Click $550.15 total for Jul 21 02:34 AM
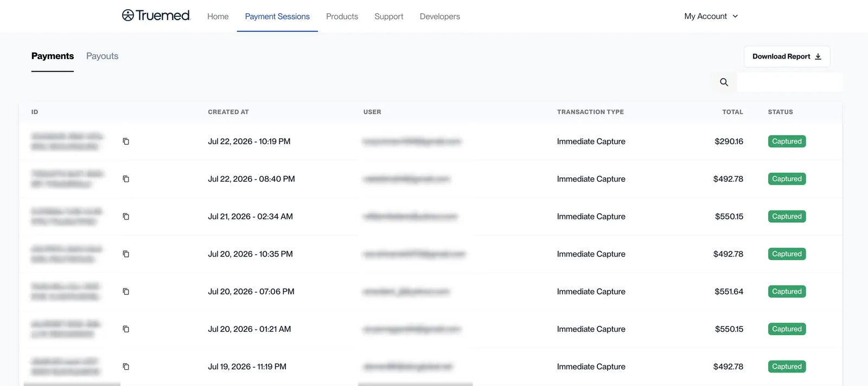The width and height of the screenshot is (868, 386). (729, 216)
